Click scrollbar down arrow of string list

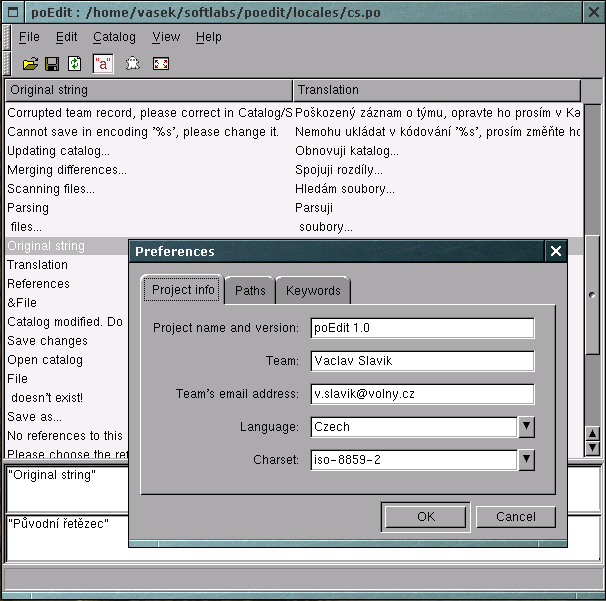coord(592,448)
